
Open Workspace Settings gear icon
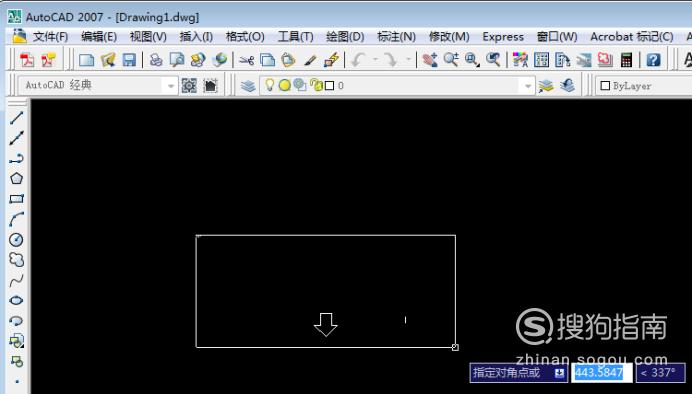pos(189,86)
